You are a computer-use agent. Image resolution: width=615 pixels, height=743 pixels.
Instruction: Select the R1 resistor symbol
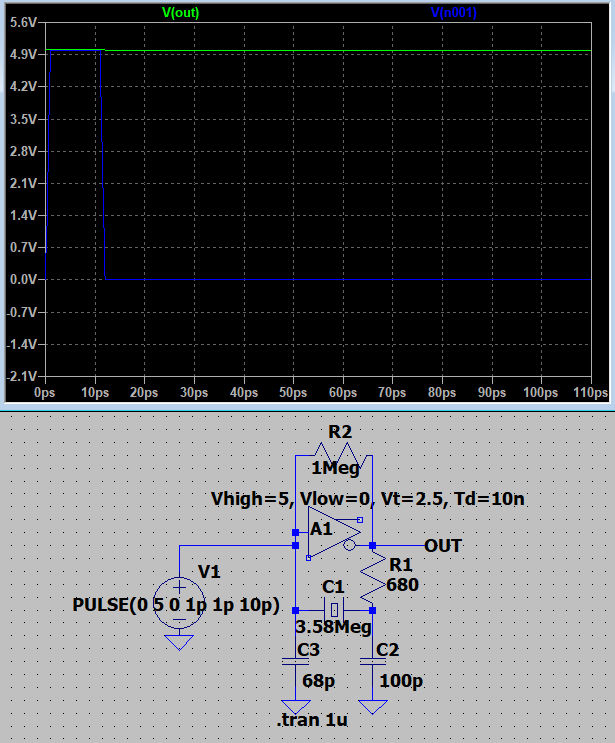click(x=373, y=578)
